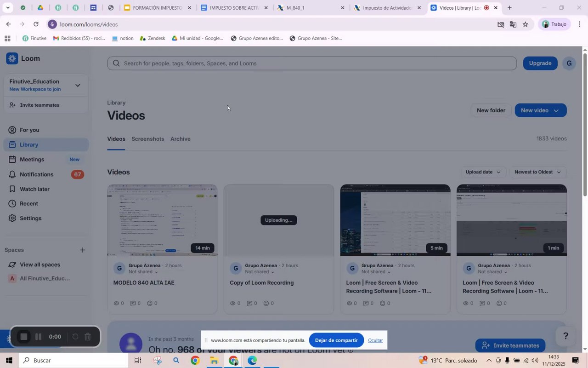Open the help question mark button

[x=566, y=336]
